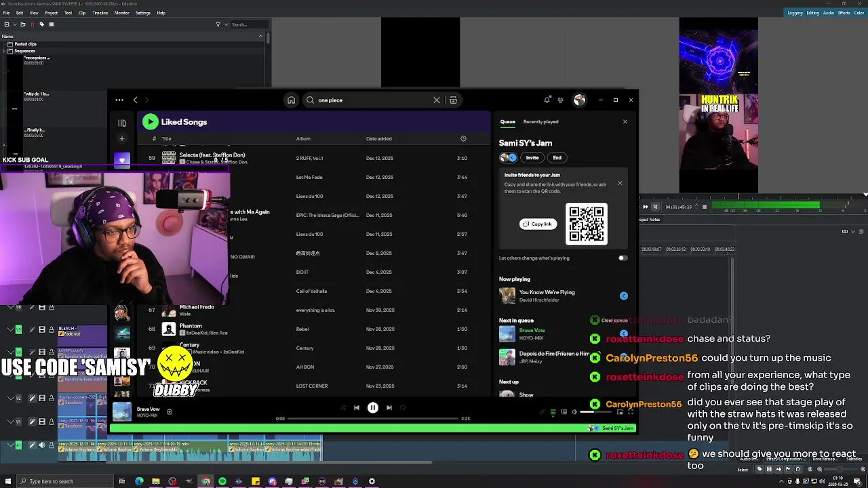The width and height of the screenshot is (868, 488).
Task: Open Spotify notifications bell
Action: tap(547, 100)
